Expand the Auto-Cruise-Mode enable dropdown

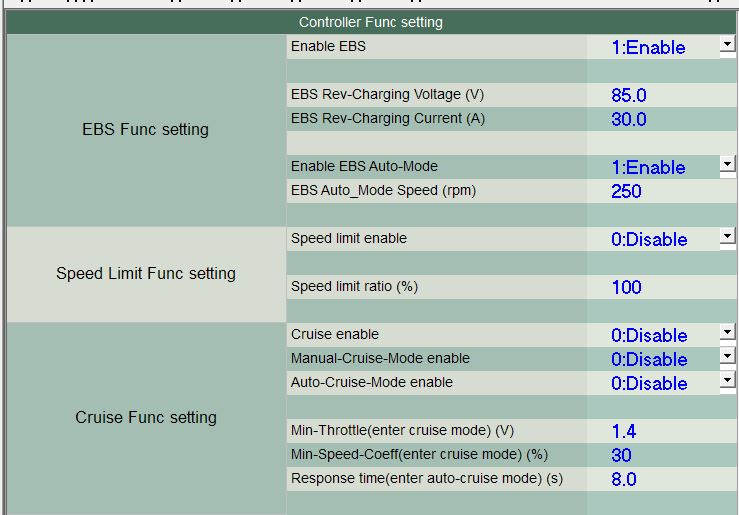[727, 381]
